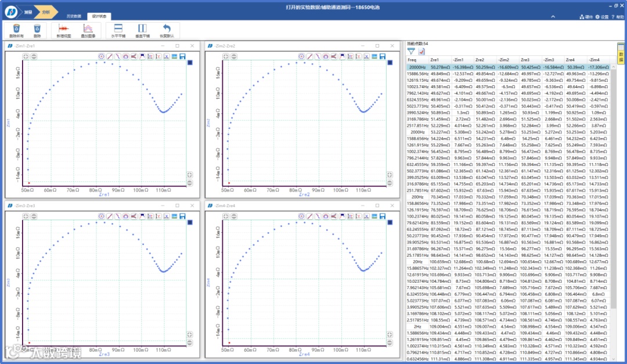
Task: Click the 20Hz frequency cell
Action: pos(417,262)
